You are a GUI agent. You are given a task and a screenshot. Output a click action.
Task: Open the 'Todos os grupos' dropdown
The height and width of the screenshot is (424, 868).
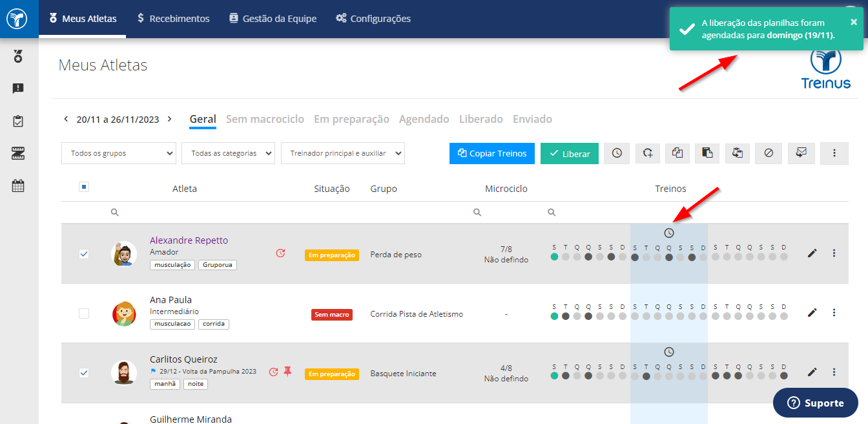(x=119, y=153)
